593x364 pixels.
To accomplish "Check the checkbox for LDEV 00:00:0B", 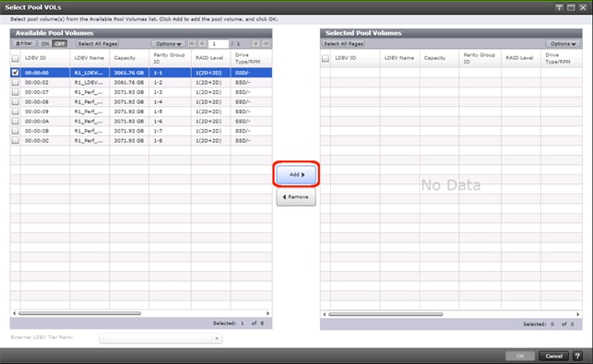I will pos(15,131).
